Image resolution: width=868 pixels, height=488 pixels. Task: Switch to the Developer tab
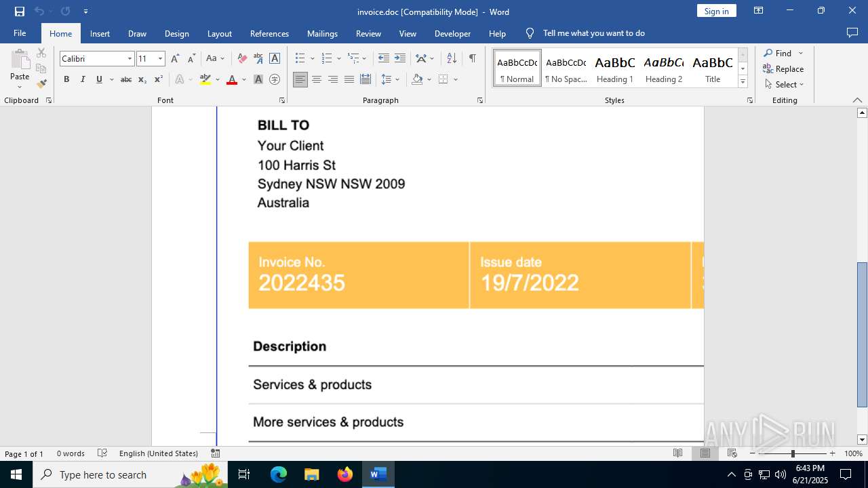(452, 33)
